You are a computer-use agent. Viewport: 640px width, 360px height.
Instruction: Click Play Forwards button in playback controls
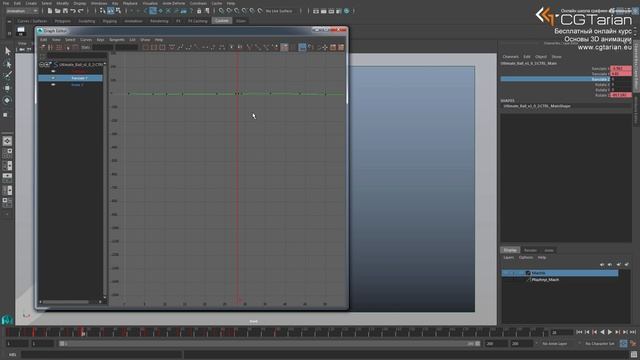[x=610, y=332]
